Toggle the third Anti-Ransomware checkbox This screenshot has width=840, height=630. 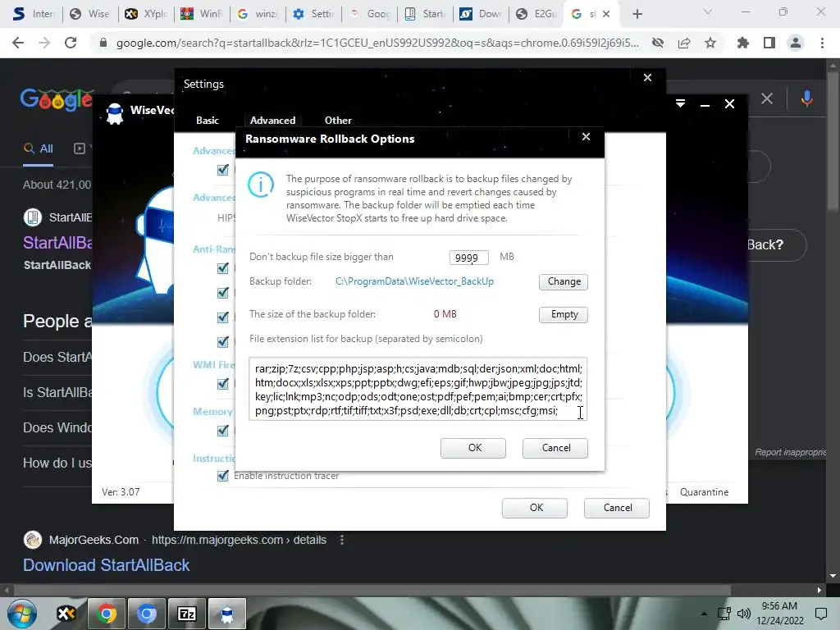[x=223, y=317]
